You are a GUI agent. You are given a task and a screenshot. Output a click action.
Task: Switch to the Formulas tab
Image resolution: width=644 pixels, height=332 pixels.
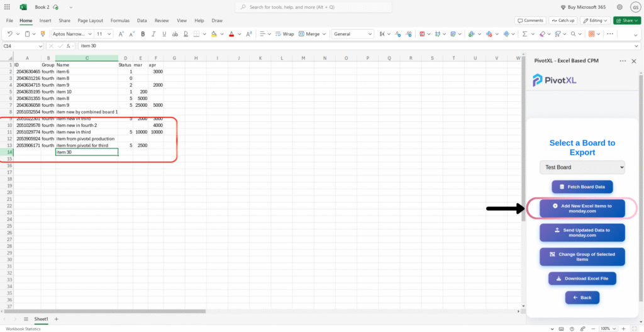120,21
